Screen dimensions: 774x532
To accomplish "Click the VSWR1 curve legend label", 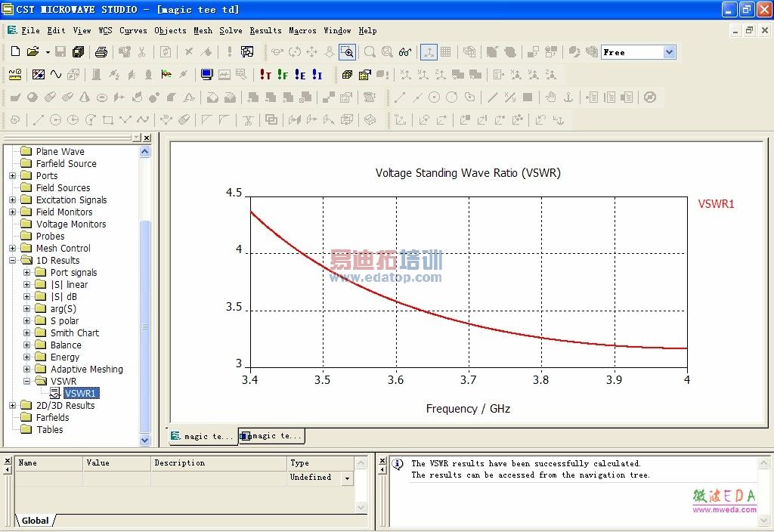I will coord(716,204).
